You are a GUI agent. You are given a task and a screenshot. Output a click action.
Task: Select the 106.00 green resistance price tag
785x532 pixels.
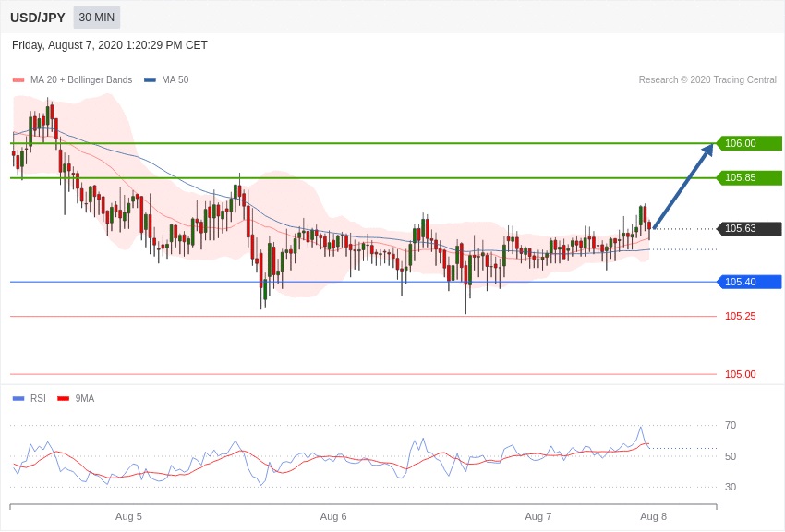pos(750,144)
